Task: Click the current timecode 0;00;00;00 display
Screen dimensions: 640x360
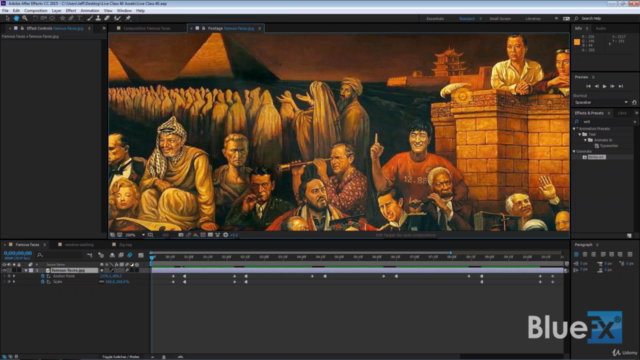Action: point(18,253)
